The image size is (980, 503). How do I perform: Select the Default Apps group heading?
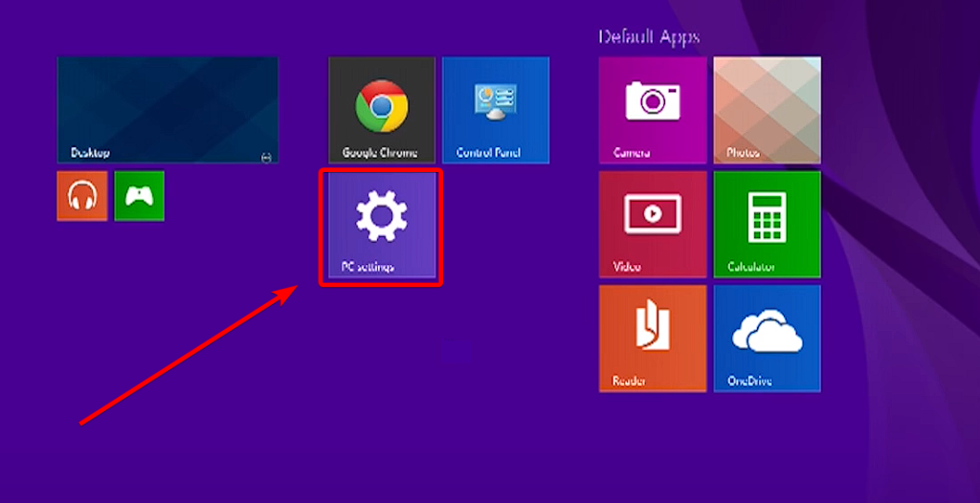pos(649,37)
